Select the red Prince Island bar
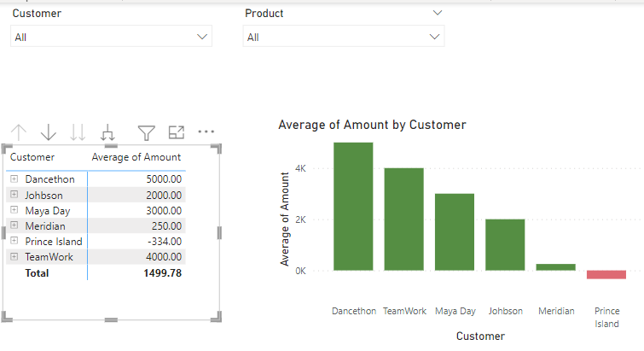The image size is (644, 351). tap(606, 274)
